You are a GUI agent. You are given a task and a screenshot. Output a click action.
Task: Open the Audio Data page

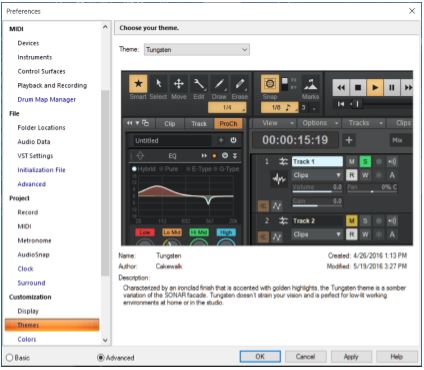coord(34,142)
